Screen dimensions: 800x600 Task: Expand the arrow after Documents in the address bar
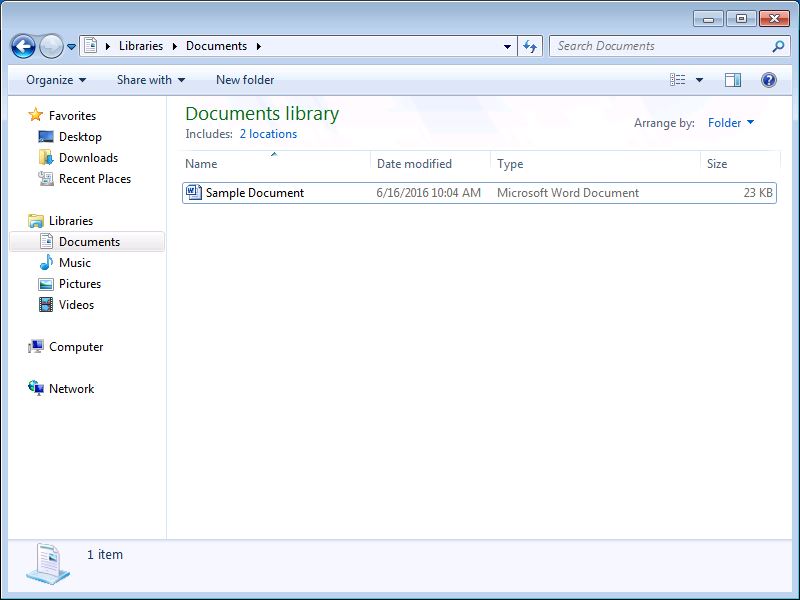coord(259,46)
